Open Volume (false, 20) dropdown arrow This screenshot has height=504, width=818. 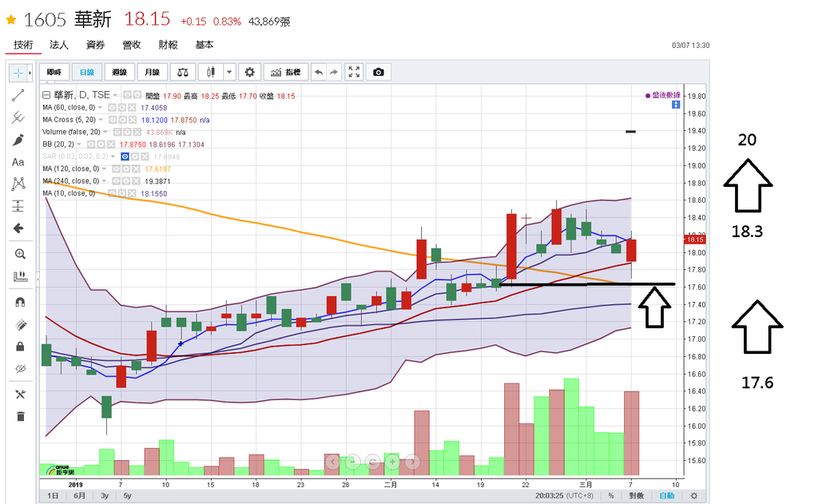(105, 132)
